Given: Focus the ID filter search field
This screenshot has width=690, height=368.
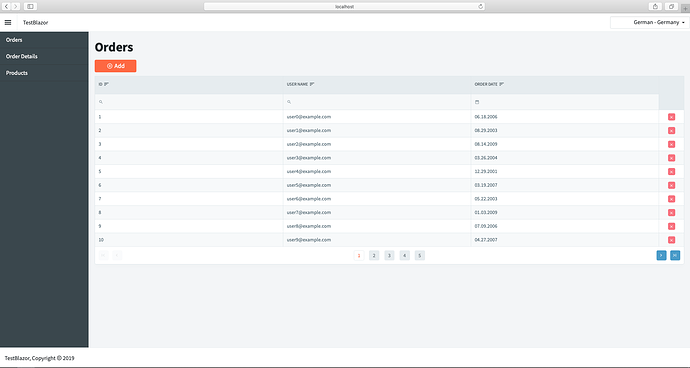Looking at the screenshot, I should pos(189,102).
